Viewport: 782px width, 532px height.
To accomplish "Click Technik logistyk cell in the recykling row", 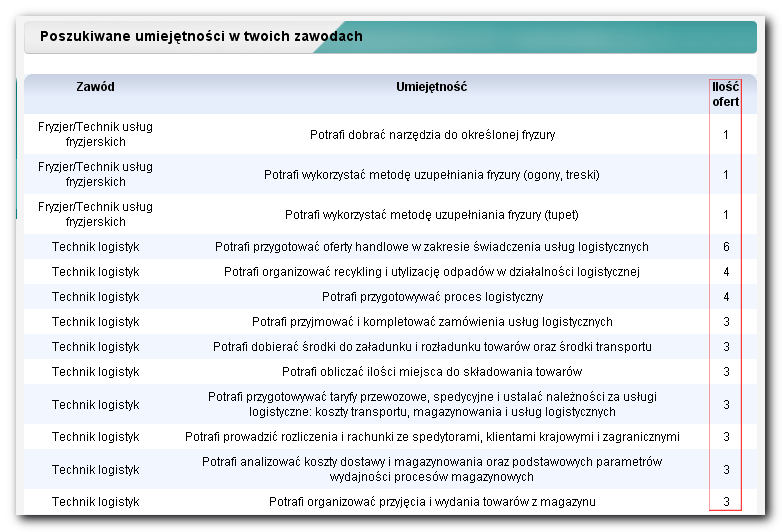I will point(95,272).
